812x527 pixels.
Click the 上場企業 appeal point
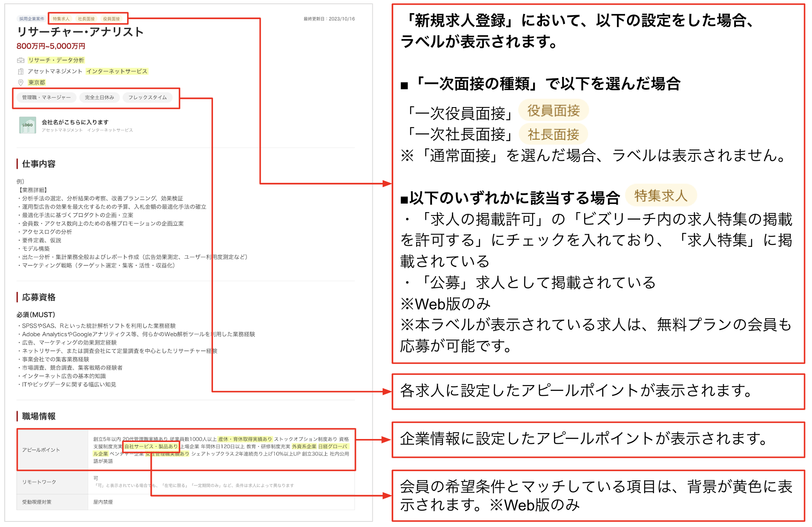(x=190, y=446)
